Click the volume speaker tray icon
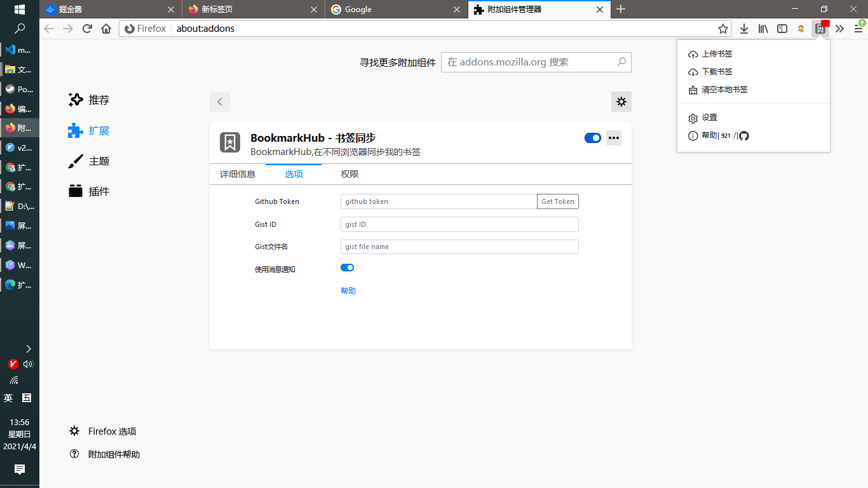 point(28,364)
